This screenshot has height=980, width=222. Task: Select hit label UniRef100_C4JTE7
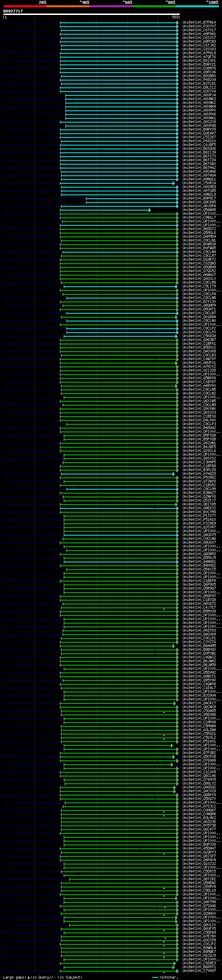199,608
